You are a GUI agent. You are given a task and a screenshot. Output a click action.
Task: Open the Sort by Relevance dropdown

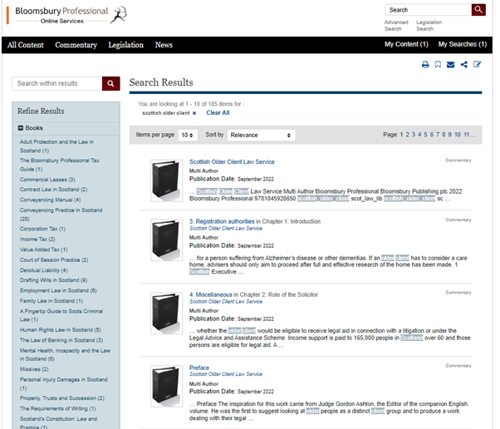pyautogui.click(x=261, y=135)
